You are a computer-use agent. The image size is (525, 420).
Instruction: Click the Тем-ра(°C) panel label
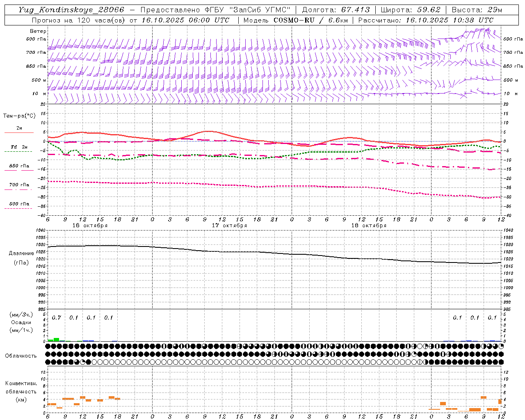click(19, 116)
